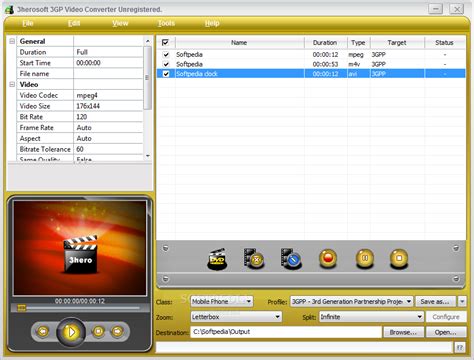
Task: Open the View menu
Action: point(120,23)
